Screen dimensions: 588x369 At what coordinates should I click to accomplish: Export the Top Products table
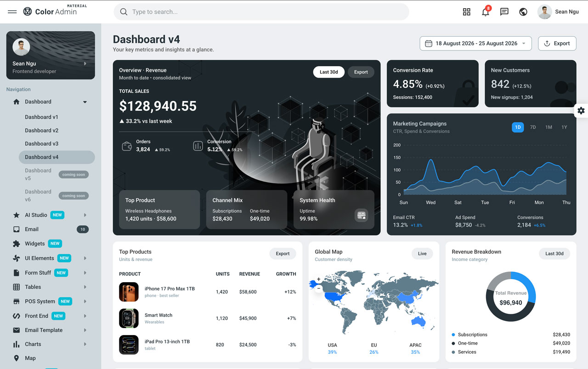point(283,254)
